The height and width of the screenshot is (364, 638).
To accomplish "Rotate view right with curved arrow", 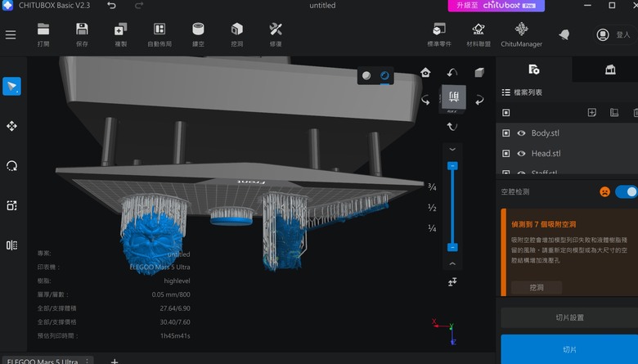I will tap(479, 100).
